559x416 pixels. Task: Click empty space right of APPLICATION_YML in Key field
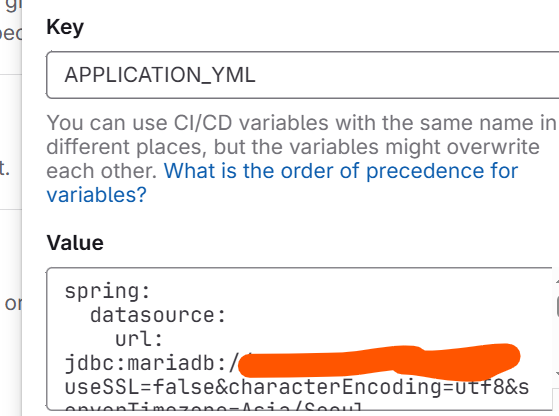tap(406, 75)
